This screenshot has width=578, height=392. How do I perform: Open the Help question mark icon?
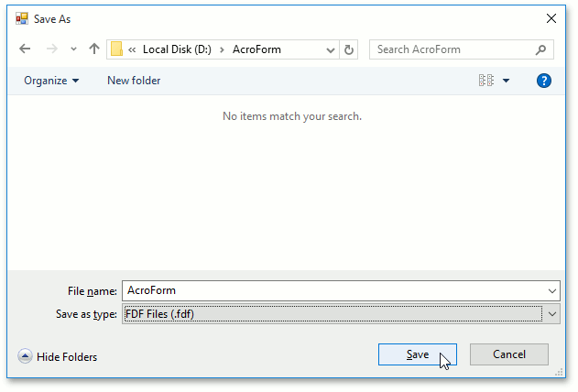tap(543, 81)
